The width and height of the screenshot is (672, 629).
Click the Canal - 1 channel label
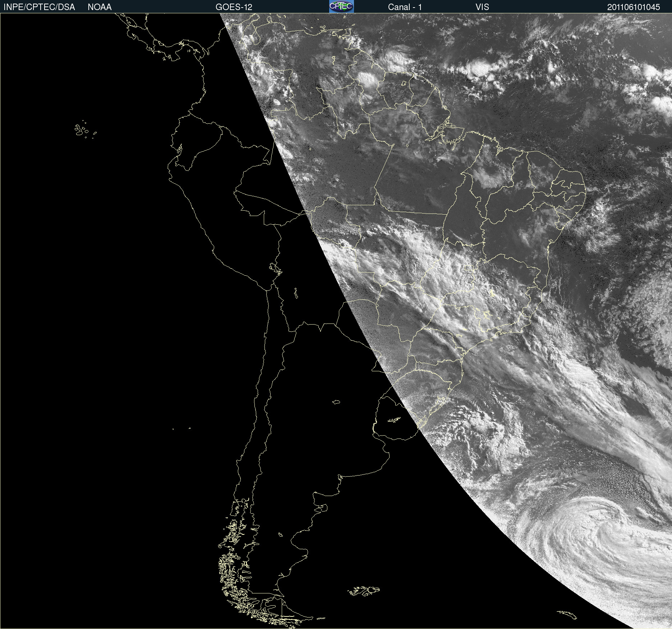click(405, 7)
